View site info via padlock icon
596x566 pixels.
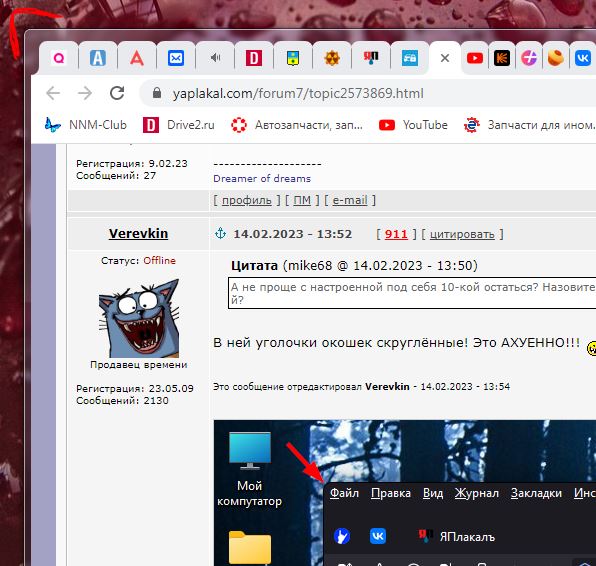157,93
